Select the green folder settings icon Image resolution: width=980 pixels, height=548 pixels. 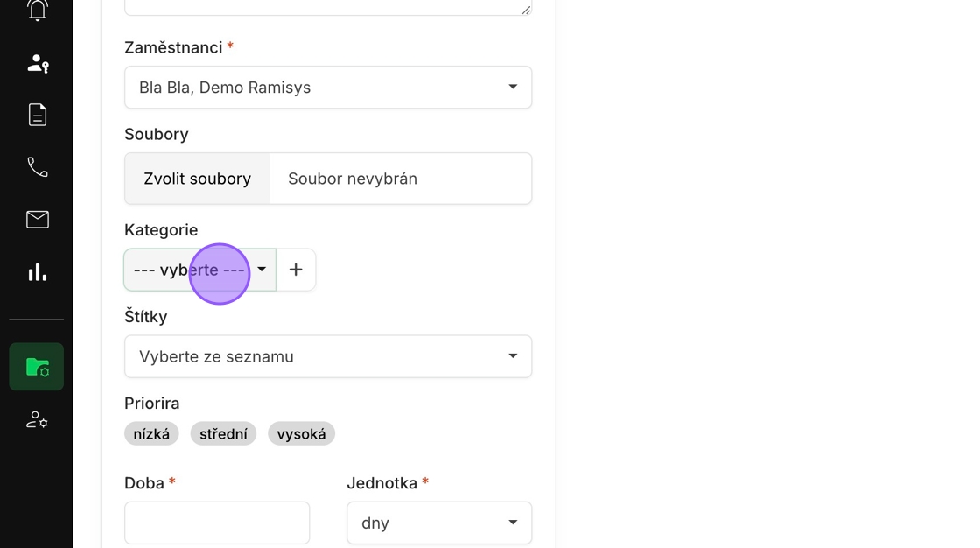click(x=36, y=367)
